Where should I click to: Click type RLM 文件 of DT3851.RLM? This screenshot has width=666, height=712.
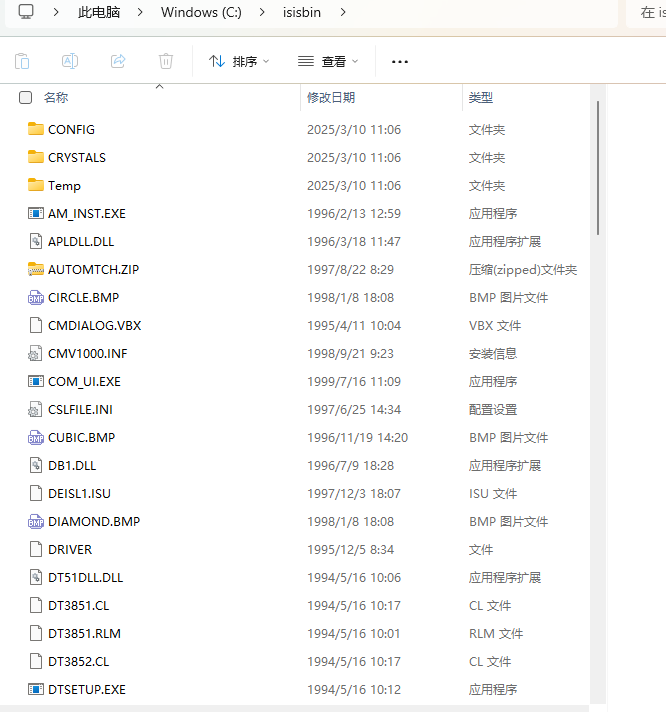pos(496,633)
